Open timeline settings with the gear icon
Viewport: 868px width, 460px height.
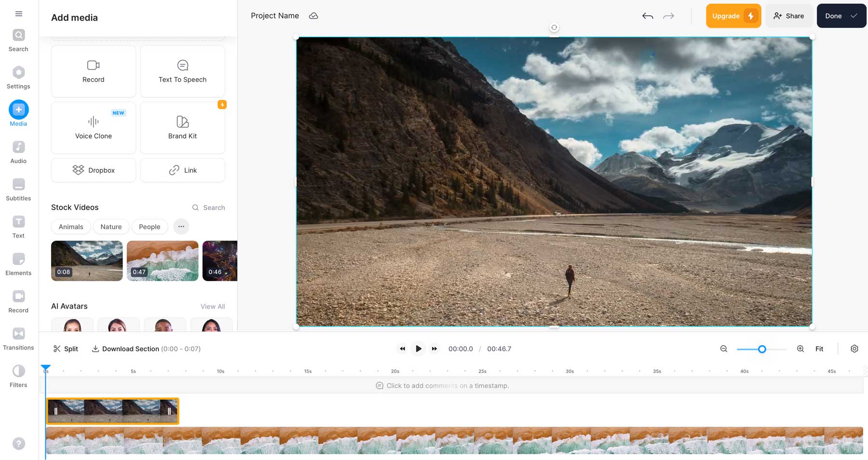tap(854, 349)
